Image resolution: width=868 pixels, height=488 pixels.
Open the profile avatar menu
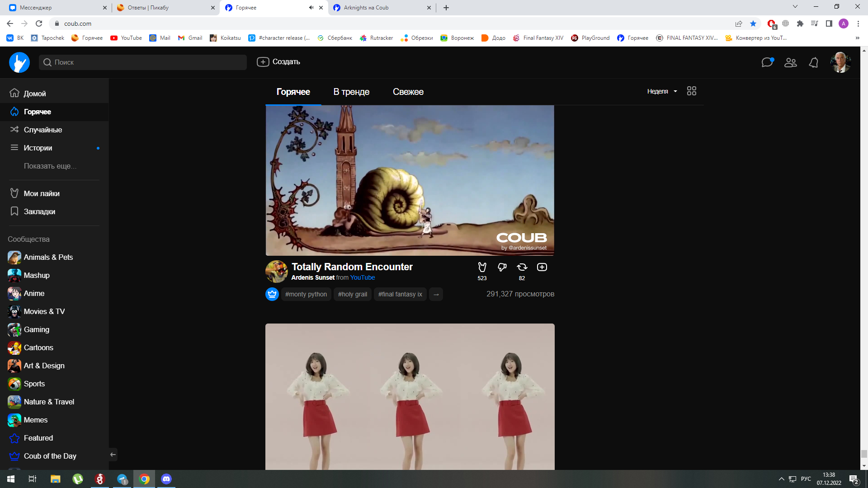pyautogui.click(x=840, y=62)
